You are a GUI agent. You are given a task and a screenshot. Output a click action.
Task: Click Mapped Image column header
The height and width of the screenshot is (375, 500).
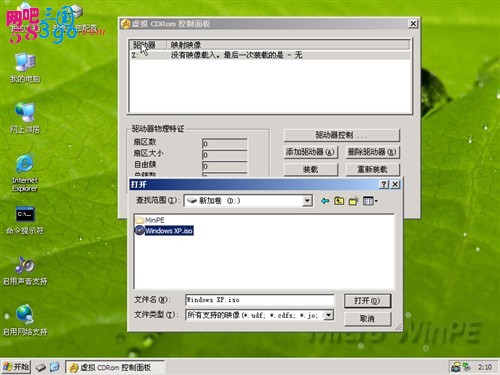pos(288,45)
